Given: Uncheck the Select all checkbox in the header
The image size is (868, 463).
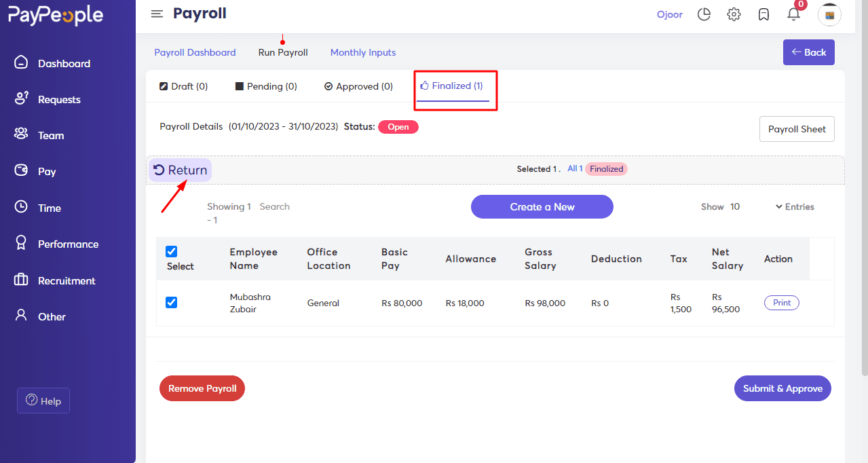Looking at the screenshot, I should point(171,251).
